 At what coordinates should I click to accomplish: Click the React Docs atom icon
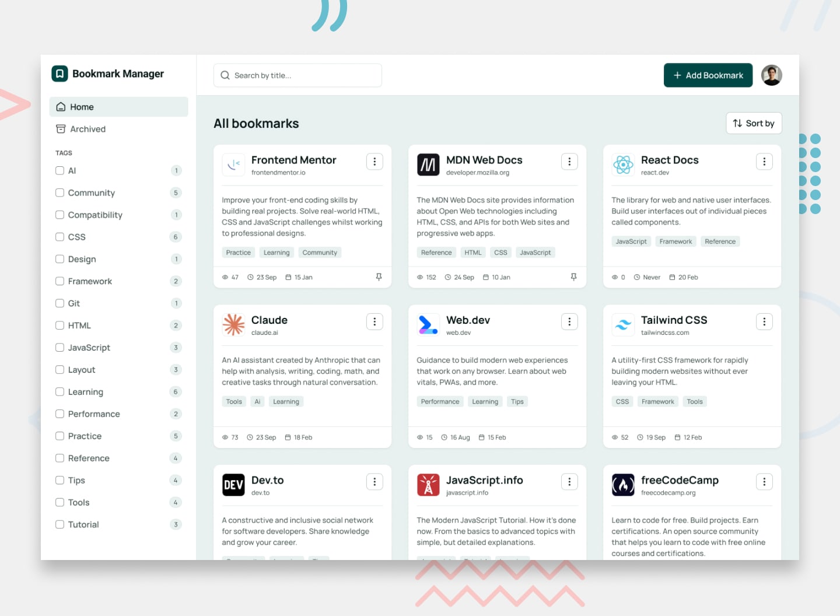pyautogui.click(x=623, y=164)
